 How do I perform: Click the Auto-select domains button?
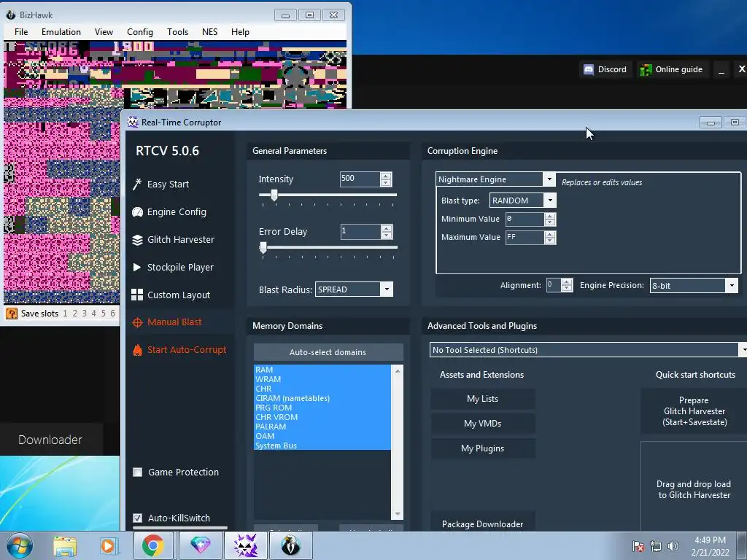point(328,352)
